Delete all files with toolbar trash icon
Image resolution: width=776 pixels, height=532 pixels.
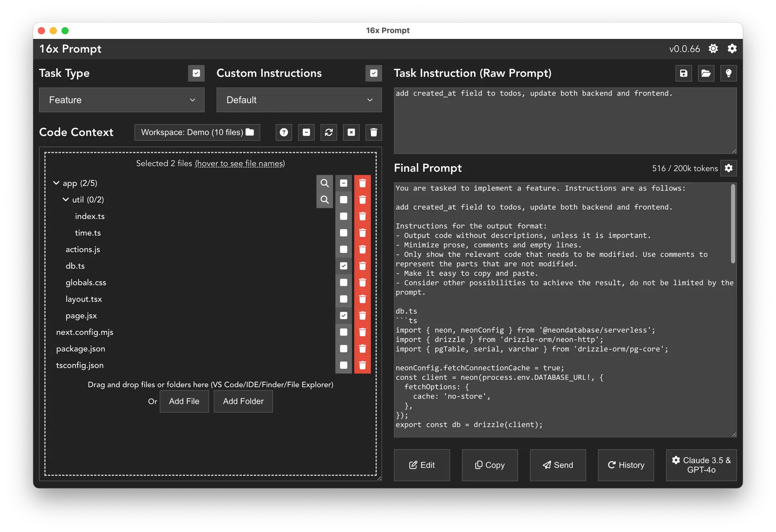click(x=374, y=132)
